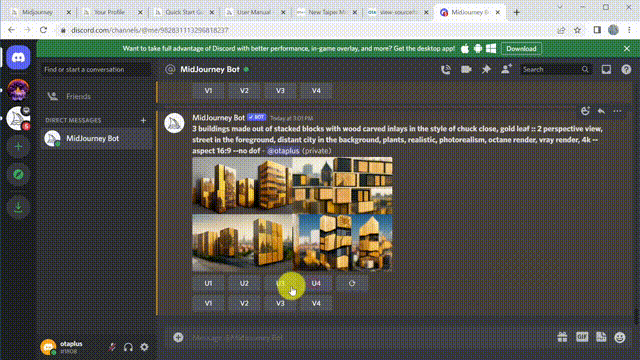This screenshot has height=360, width=640.
Task: Dismiss the desktop app banner
Action: (x=627, y=49)
